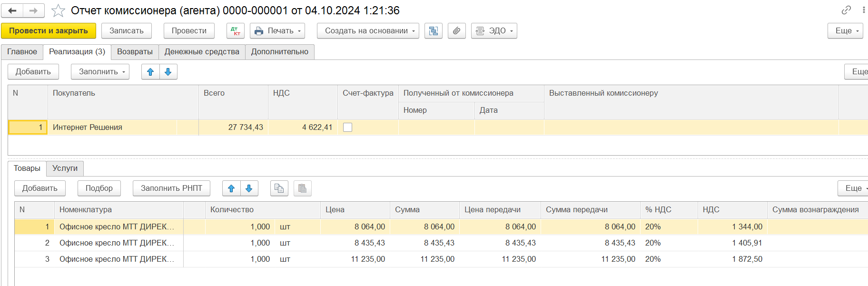The image size is (868, 286).
Task: Select price cell 11 235,00 in row 3
Action: point(367,259)
